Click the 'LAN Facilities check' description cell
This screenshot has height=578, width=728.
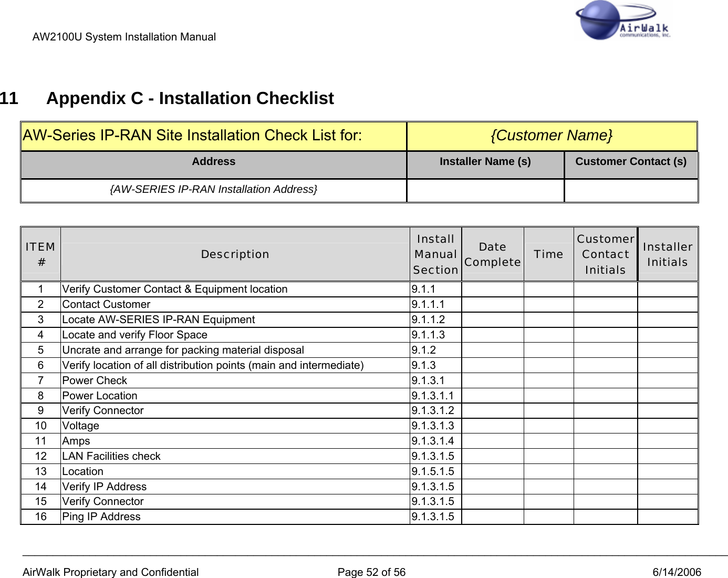tap(235, 457)
